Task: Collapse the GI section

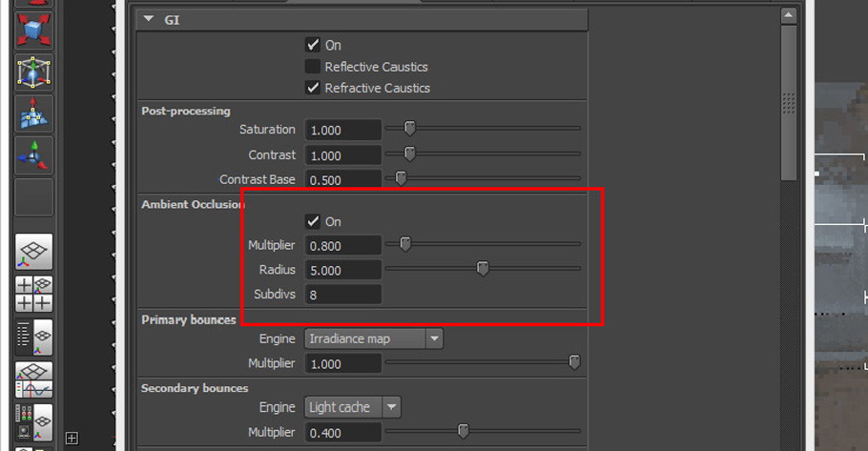Action: pyautogui.click(x=149, y=19)
